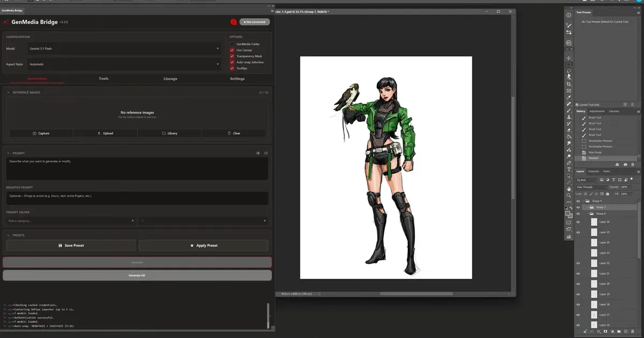
Task: Open the Model dropdown Gemini 3.1 Flash
Action: pos(124,49)
